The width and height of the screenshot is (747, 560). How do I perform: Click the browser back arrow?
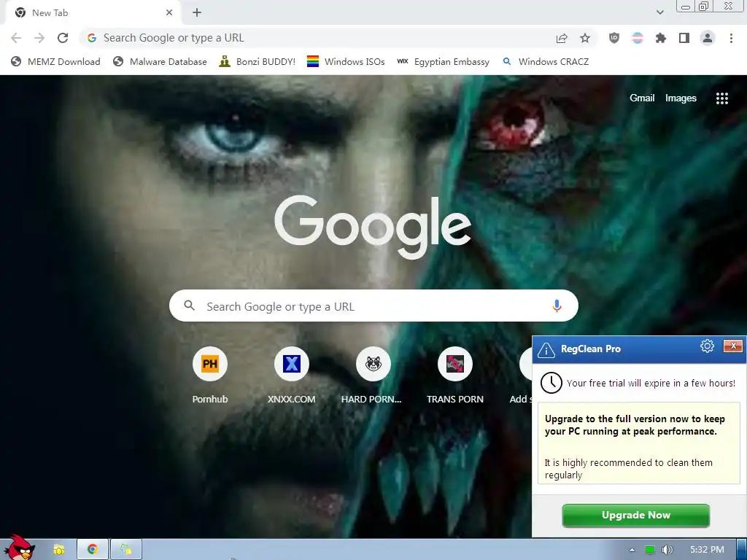(x=16, y=38)
